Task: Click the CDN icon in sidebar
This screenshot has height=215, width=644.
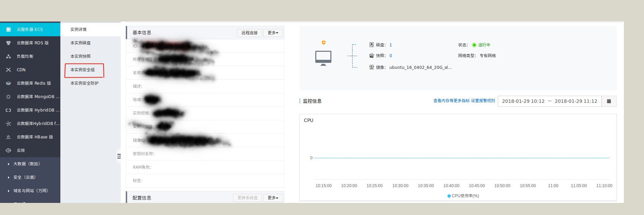Action: [9, 70]
